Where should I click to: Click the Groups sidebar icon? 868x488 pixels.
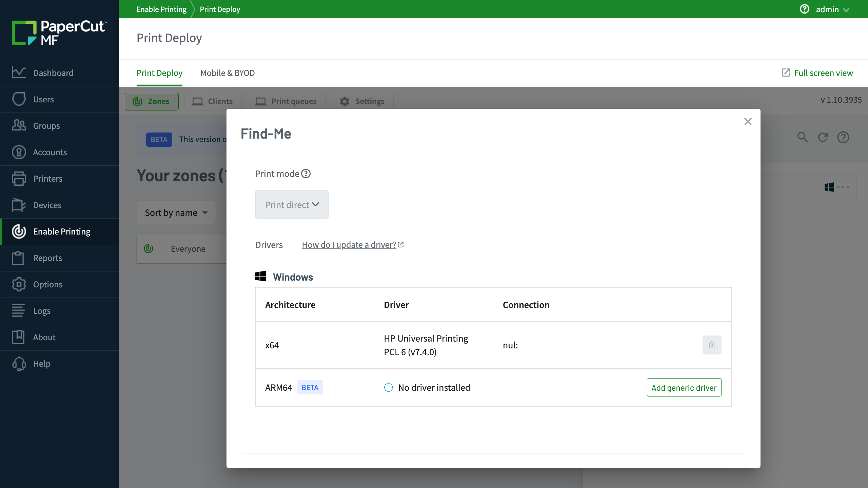coord(19,125)
